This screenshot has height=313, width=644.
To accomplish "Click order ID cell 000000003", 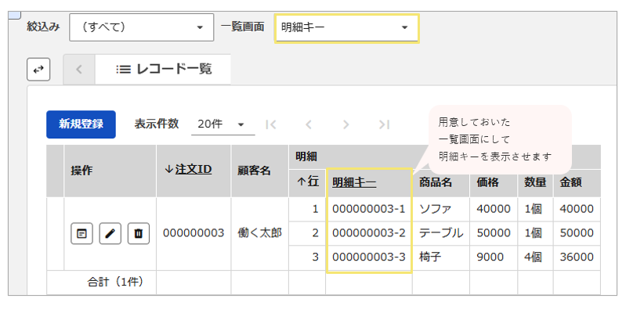I will click(194, 233).
